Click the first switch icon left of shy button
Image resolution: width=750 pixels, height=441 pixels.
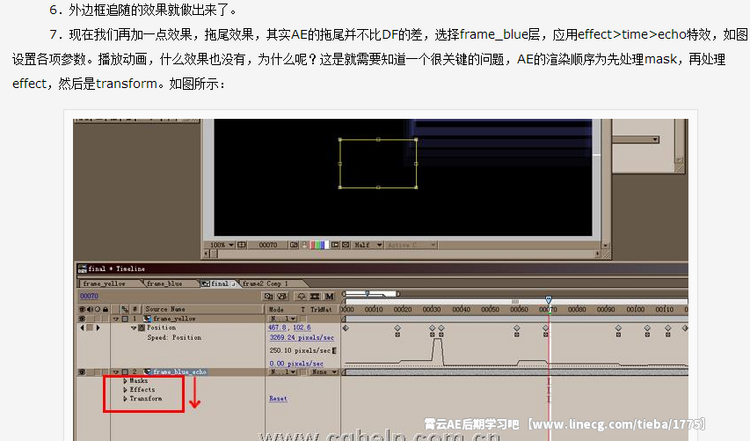click(x=268, y=296)
